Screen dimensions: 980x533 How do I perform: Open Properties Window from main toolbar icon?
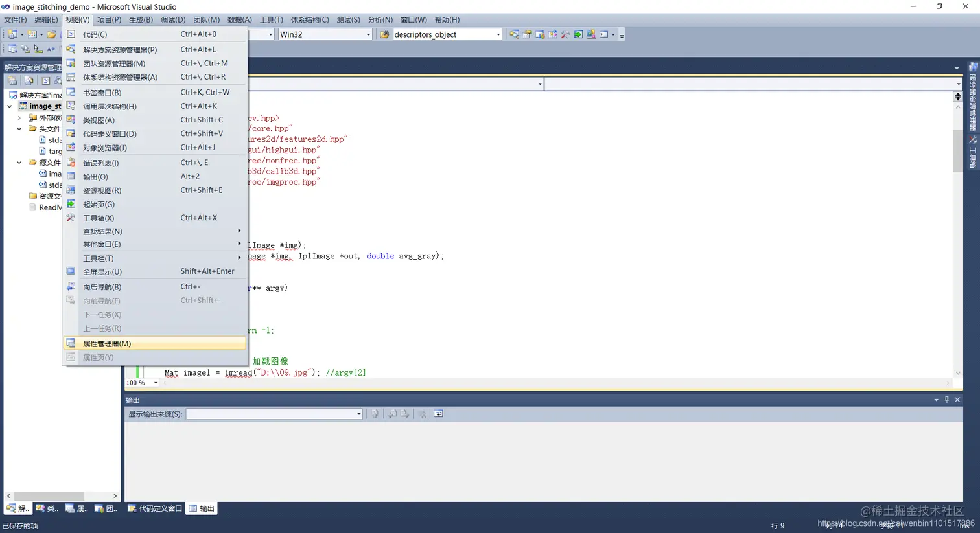coord(527,34)
